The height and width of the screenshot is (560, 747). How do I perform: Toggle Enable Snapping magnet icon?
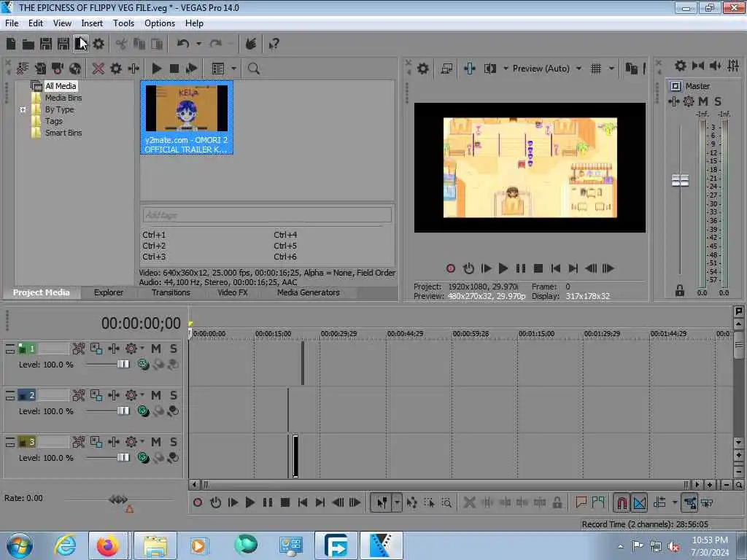coord(622,502)
